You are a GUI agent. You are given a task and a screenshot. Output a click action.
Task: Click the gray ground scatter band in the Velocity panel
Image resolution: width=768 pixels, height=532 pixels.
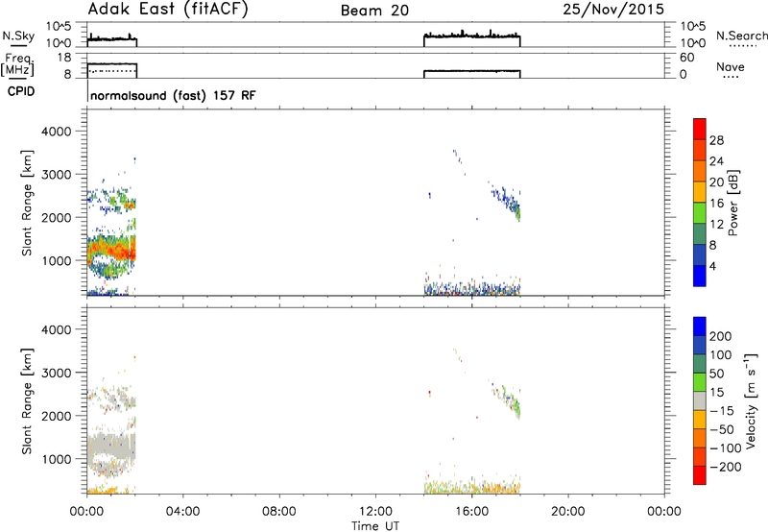pyautogui.click(x=111, y=447)
